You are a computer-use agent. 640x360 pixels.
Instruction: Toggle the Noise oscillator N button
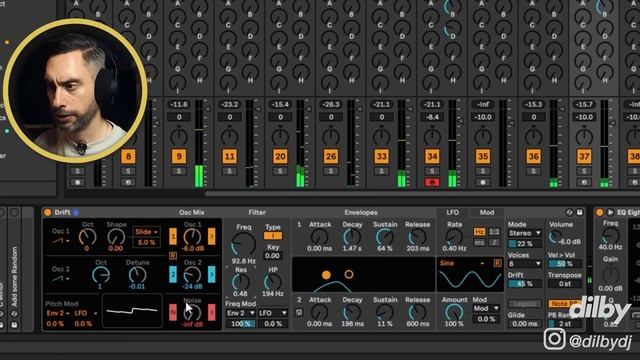173,313
